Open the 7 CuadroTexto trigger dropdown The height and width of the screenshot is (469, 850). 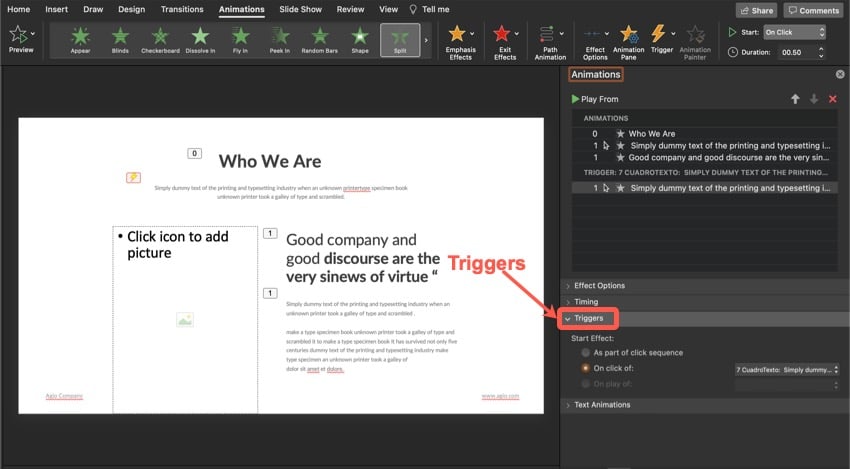[787, 369]
